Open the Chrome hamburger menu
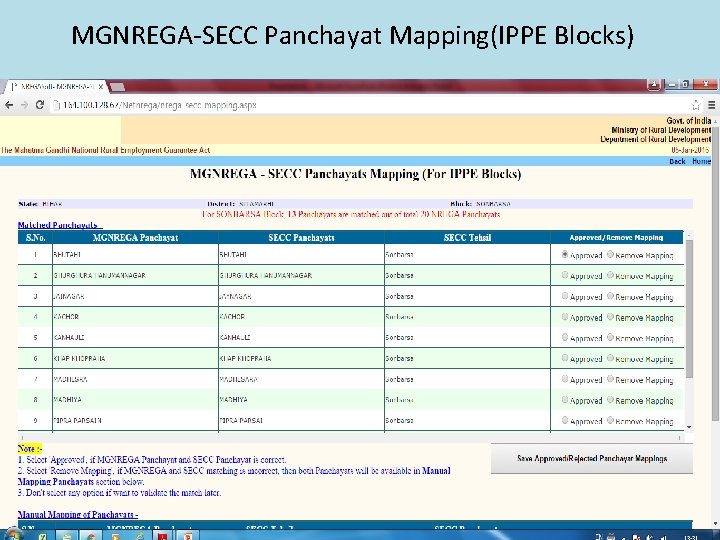Screen dimensions: 720x540 click(711, 105)
